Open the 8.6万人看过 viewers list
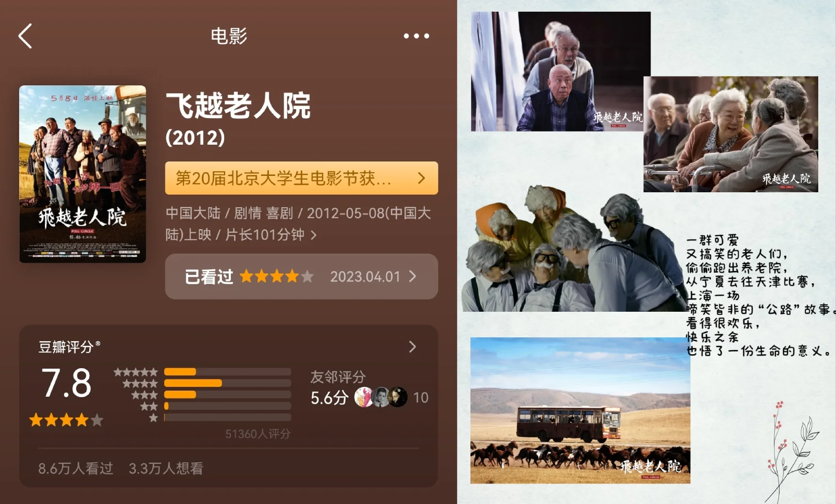 [76, 468]
